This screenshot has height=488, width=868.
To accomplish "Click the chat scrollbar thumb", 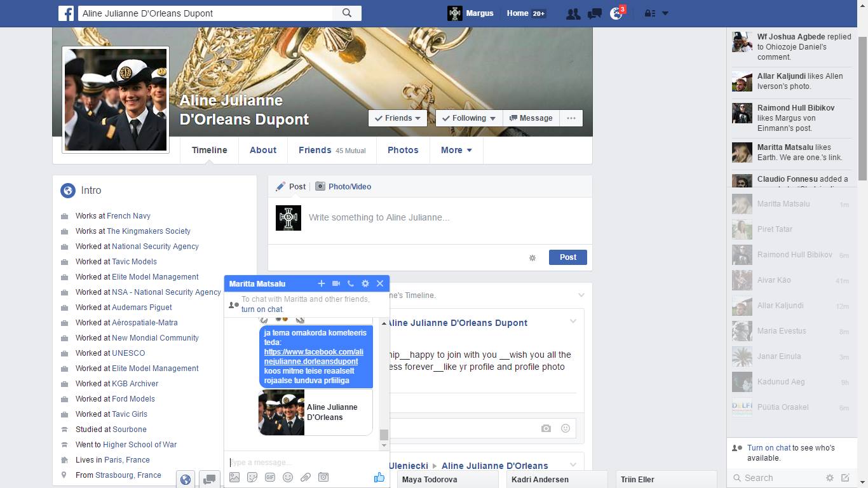I will click(384, 435).
